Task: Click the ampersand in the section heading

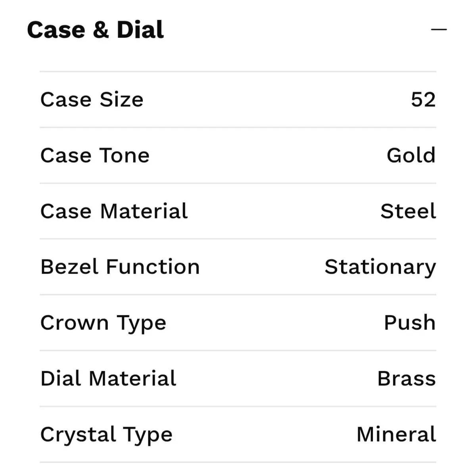Action: point(101,30)
